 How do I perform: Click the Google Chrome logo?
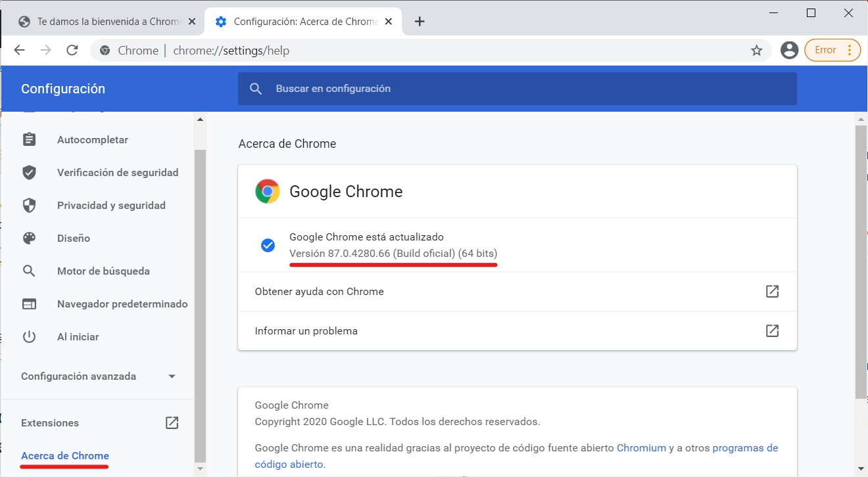[x=268, y=191]
